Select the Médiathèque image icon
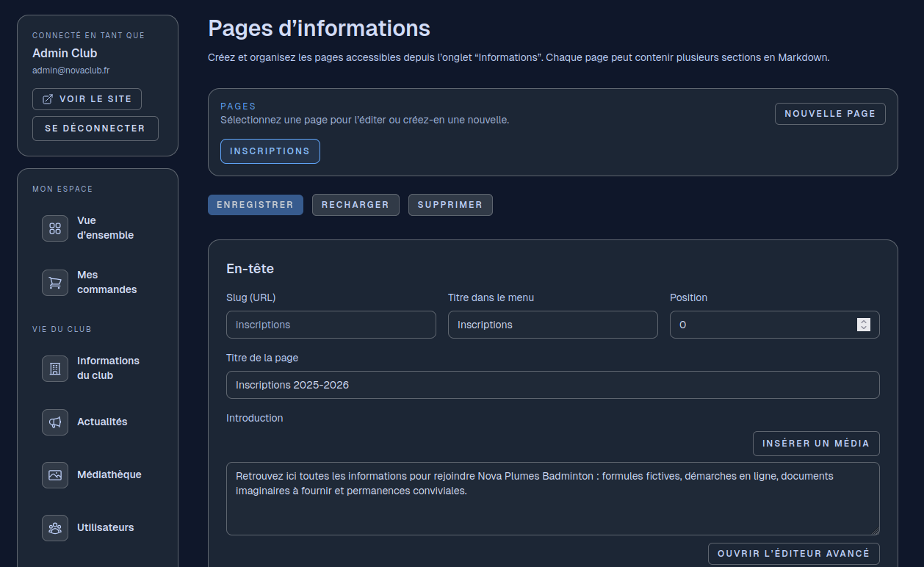Screen dimensions: 924x567 [x=55, y=475]
